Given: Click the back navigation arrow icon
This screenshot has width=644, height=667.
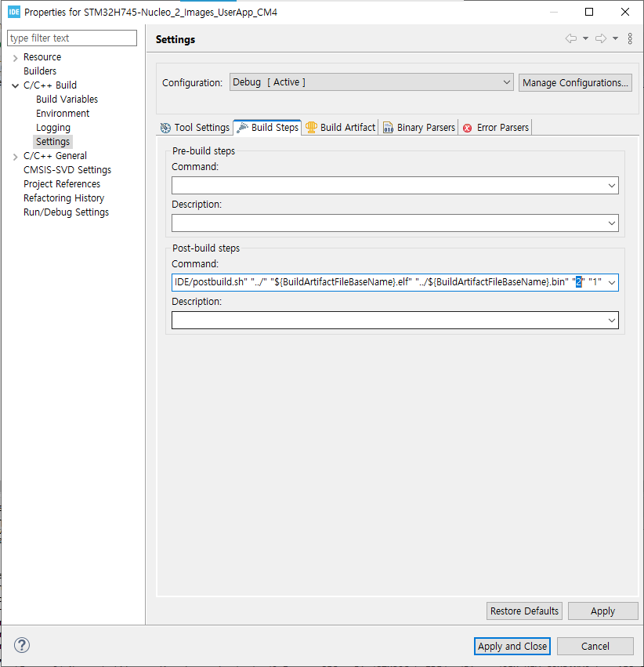Looking at the screenshot, I should pyautogui.click(x=571, y=38).
